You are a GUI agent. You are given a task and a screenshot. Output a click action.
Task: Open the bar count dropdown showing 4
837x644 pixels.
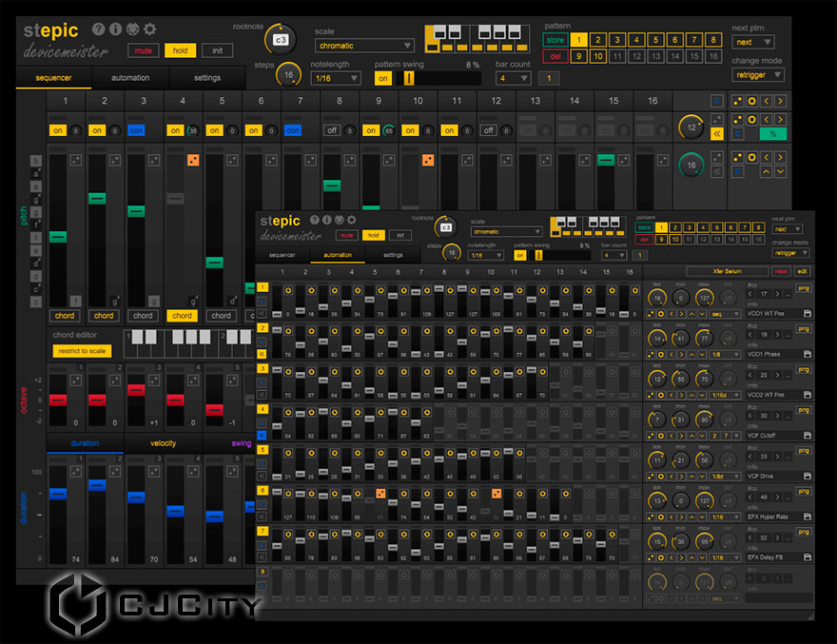pyautogui.click(x=513, y=79)
